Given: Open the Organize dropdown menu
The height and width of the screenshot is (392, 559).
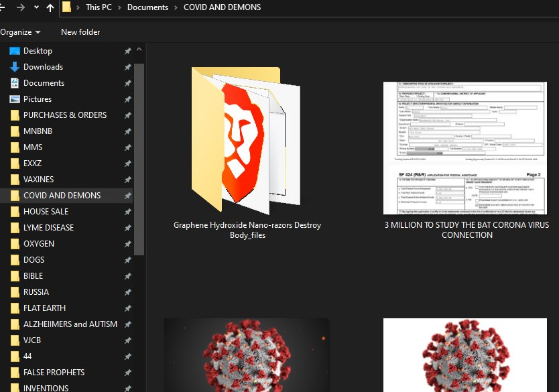Looking at the screenshot, I should click(20, 32).
